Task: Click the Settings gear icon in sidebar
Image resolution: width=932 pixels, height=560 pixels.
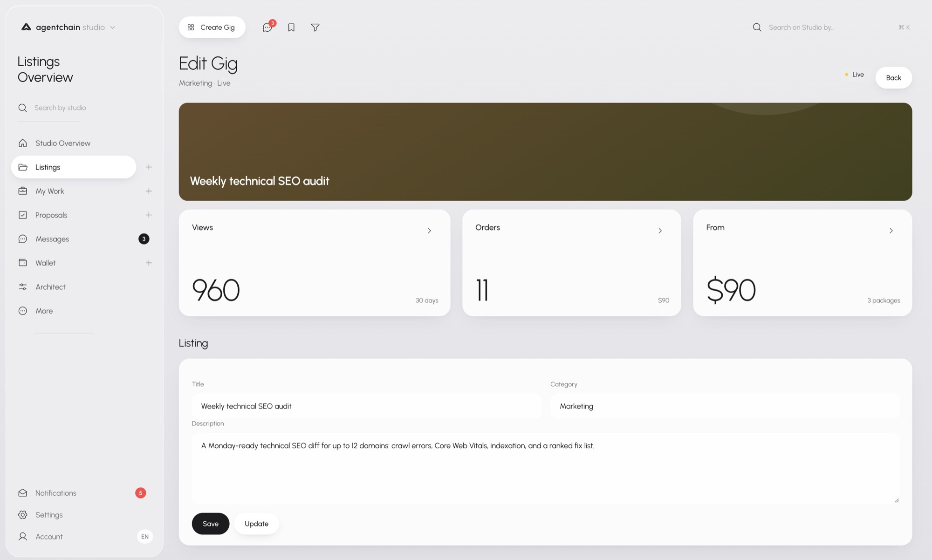Action: click(22, 515)
